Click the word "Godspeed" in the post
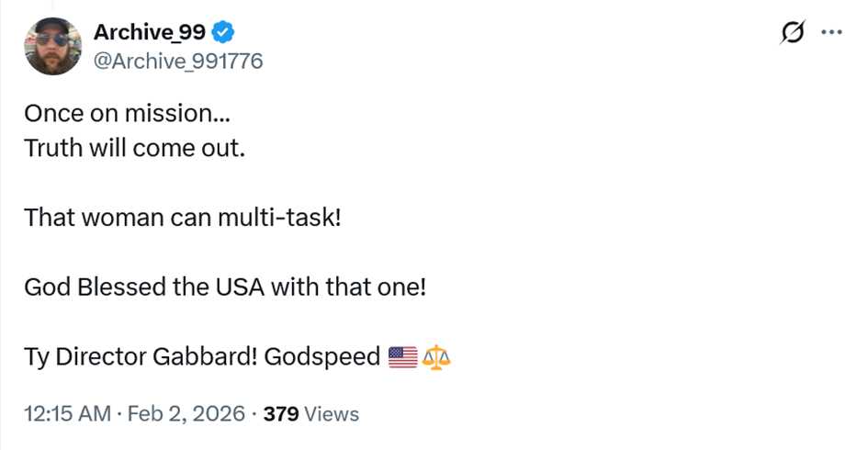Screen dimensions: 868x450 [x=321, y=356]
